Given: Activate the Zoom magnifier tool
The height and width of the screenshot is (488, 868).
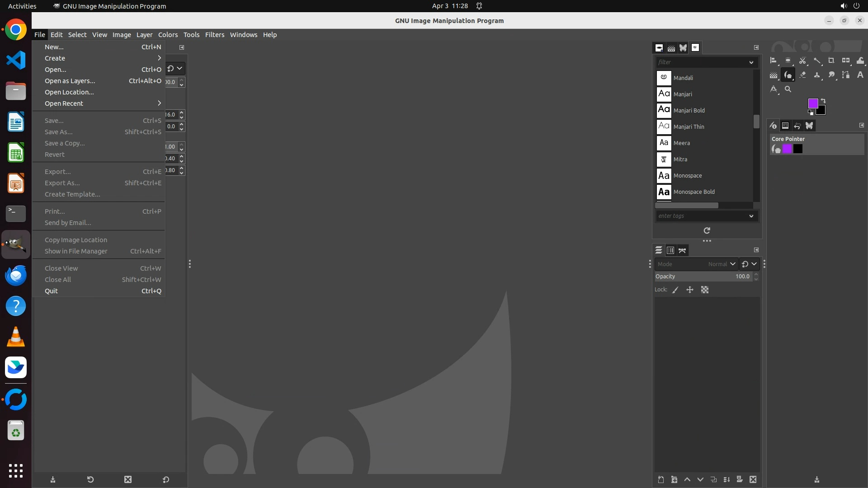Looking at the screenshot, I should 788,89.
